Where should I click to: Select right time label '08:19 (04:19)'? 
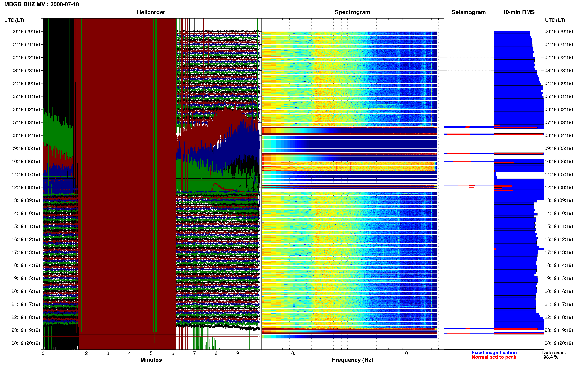click(x=559, y=135)
